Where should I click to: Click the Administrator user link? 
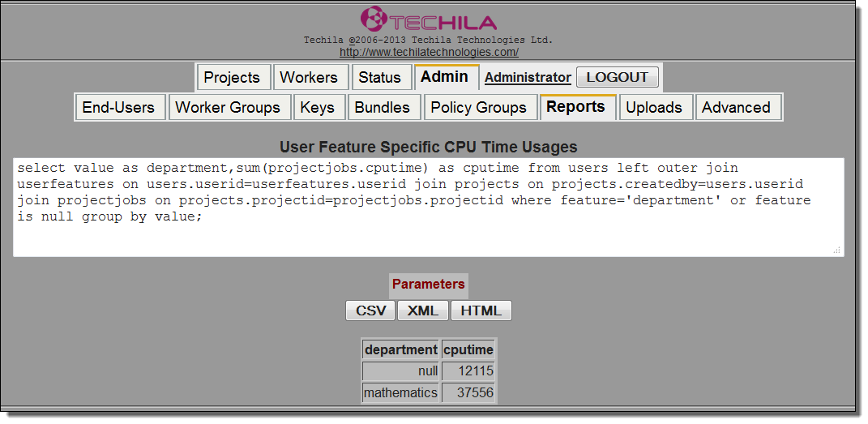(528, 78)
